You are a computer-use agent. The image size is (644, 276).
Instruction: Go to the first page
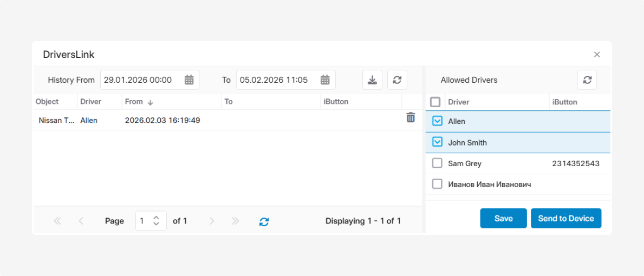[x=57, y=221]
